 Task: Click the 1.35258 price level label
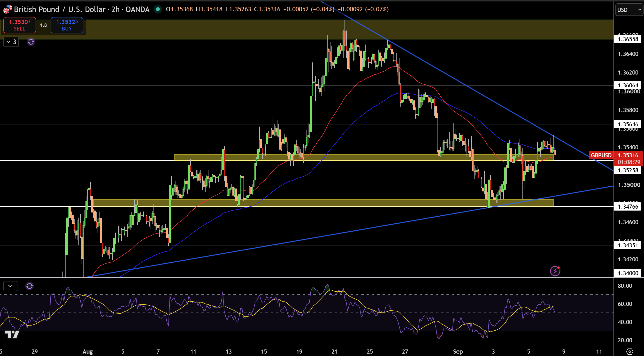pos(628,170)
